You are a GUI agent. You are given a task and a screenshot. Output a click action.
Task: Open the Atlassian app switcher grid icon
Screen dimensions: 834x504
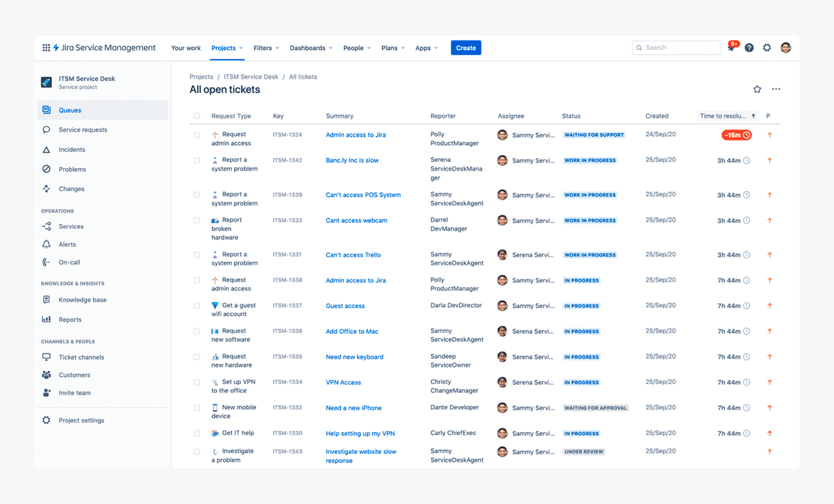(x=46, y=48)
